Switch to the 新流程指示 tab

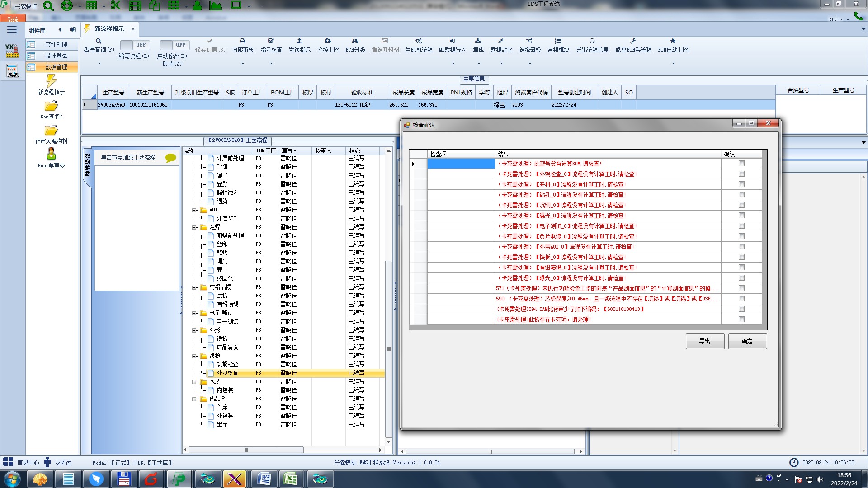click(109, 29)
